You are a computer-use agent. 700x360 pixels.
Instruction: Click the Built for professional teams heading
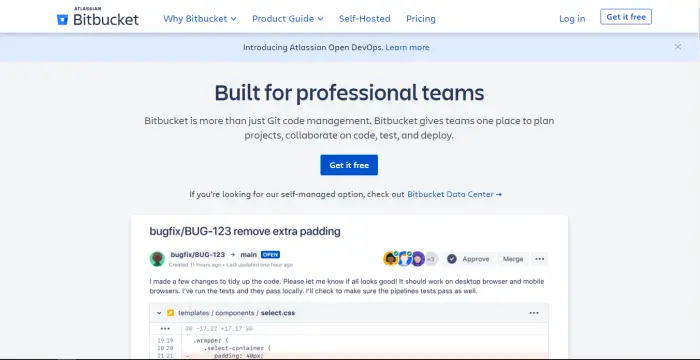[x=349, y=93]
